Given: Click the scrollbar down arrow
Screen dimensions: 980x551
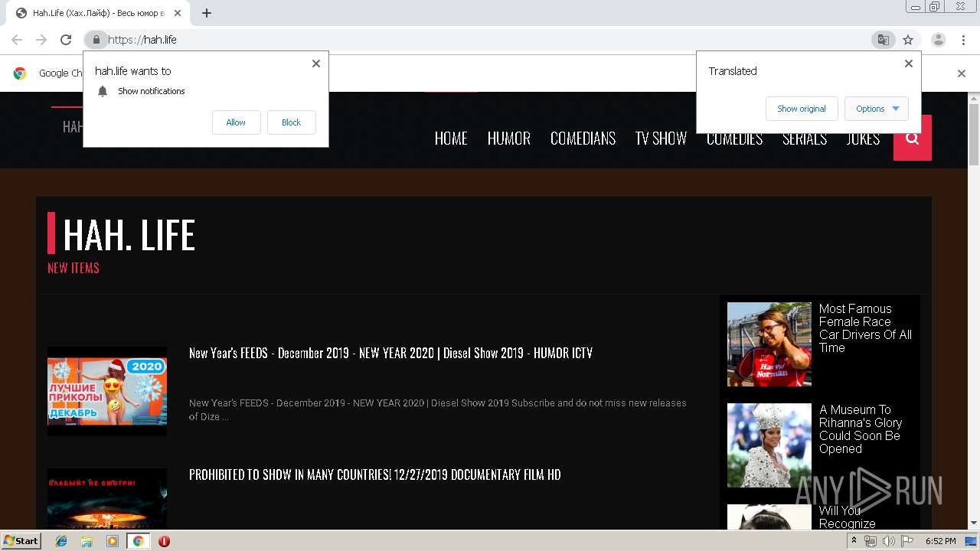Looking at the screenshot, I should [x=974, y=523].
